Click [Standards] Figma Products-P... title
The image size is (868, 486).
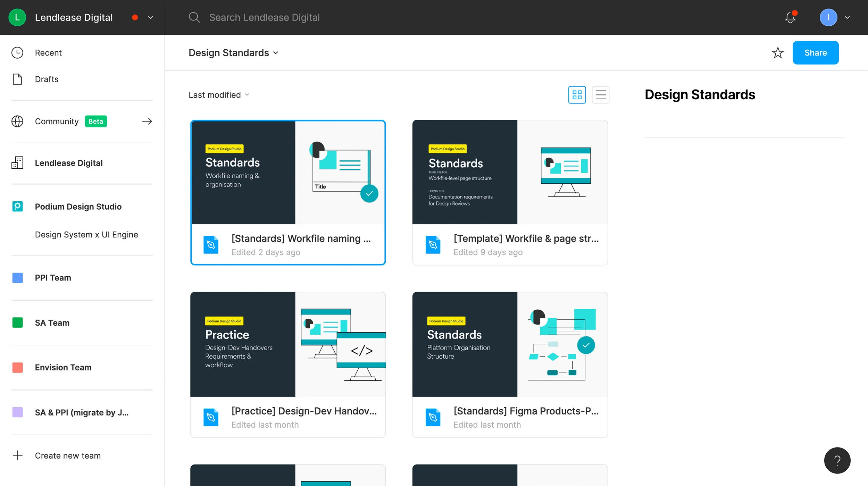point(526,411)
